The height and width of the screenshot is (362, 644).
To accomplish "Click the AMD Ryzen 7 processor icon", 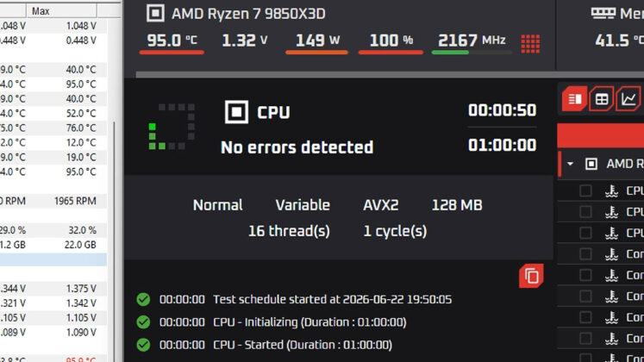I will pyautogui.click(x=155, y=13).
